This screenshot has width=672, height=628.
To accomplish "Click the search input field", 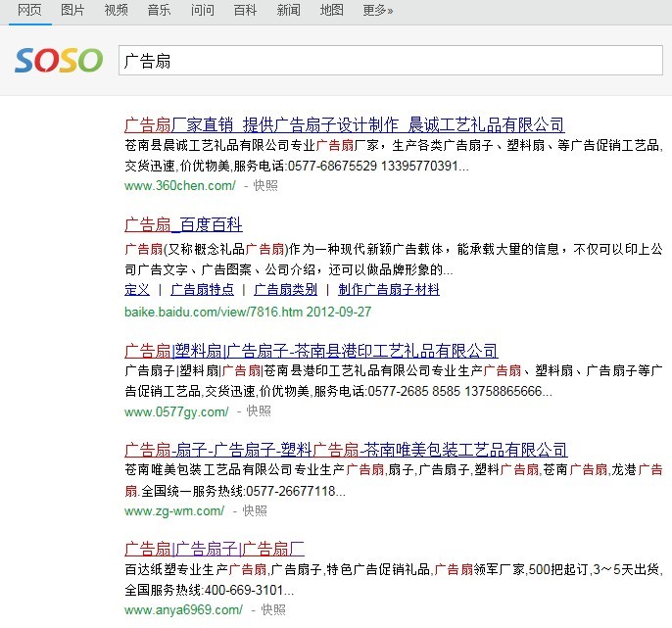I will point(390,60).
